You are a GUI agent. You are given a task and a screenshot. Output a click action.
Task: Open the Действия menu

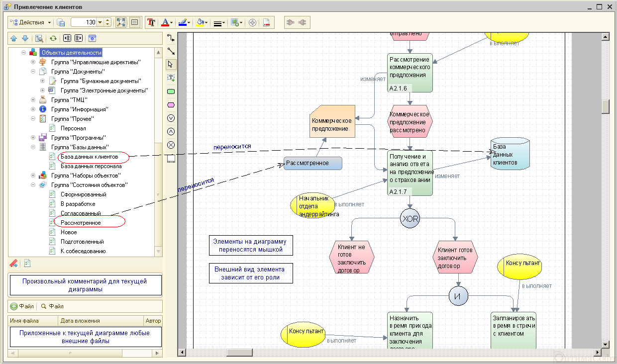tap(31, 22)
